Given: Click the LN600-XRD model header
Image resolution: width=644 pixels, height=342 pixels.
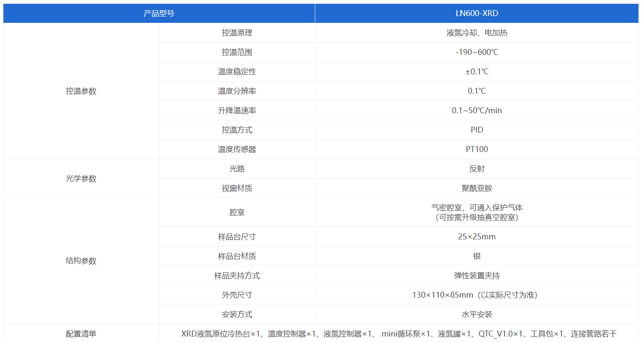Looking at the screenshot, I should click(x=477, y=14).
